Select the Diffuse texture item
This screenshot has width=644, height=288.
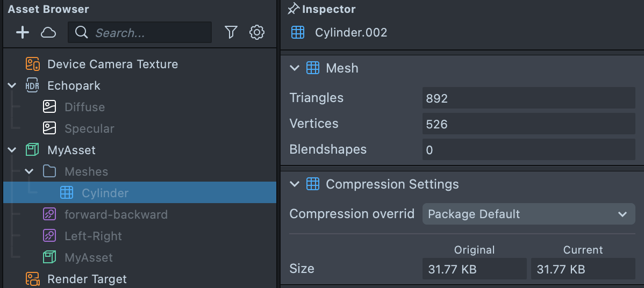[84, 107]
